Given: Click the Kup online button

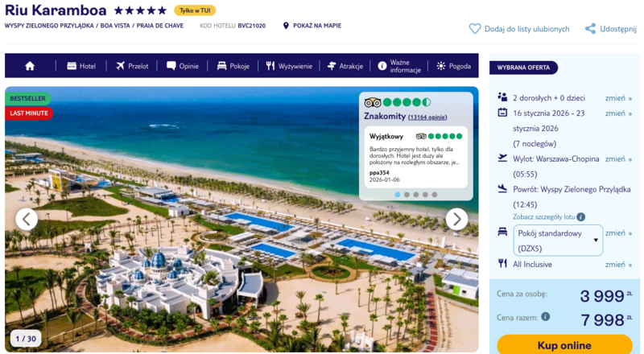Looking at the screenshot, I should point(564,345).
